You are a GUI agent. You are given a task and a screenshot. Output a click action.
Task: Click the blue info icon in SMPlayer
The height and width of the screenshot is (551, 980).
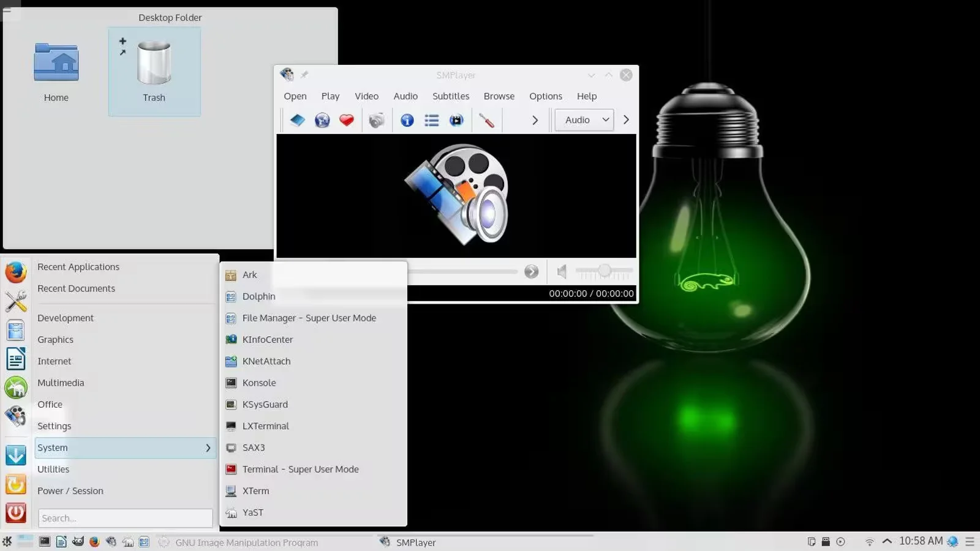[x=407, y=120]
